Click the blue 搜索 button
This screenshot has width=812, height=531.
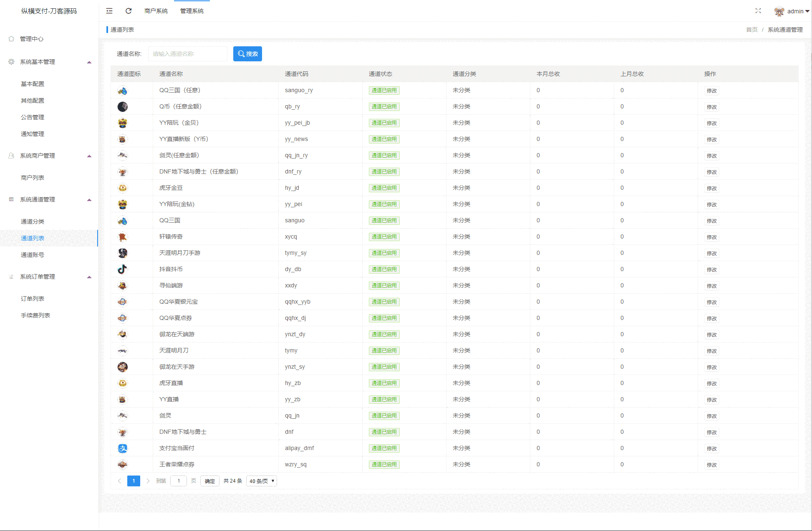247,54
